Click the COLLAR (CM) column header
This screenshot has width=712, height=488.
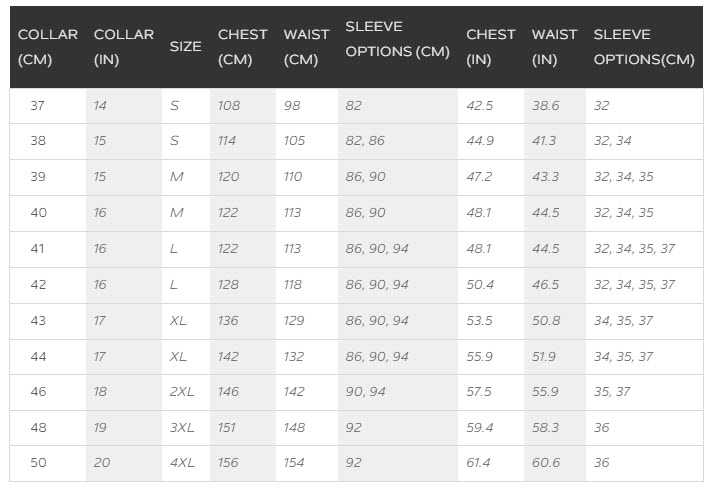coord(48,47)
